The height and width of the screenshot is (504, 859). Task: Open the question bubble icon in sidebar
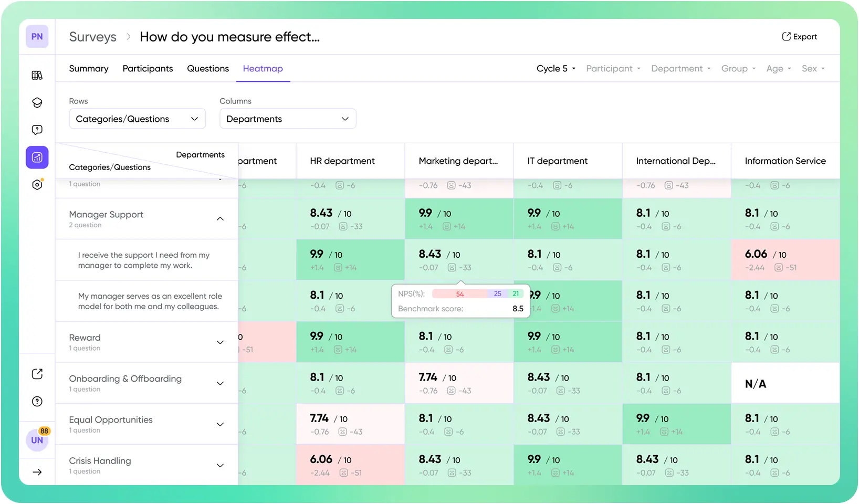tap(37, 130)
